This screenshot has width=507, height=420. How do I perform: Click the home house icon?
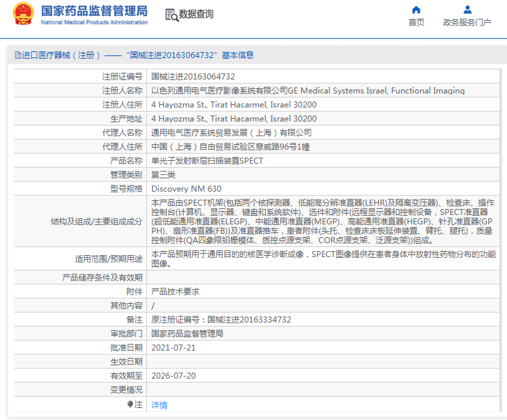pos(416,10)
